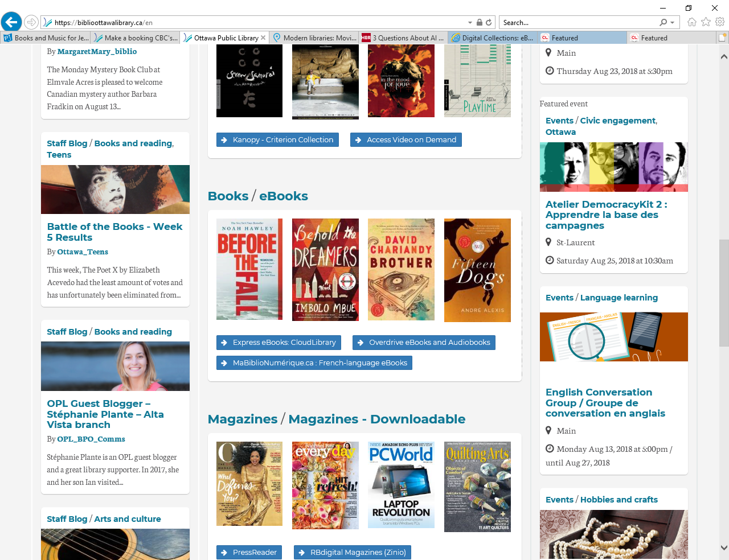This screenshot has height=560, width=729.
Task: Click Language learning event category link
Action: 619,298
